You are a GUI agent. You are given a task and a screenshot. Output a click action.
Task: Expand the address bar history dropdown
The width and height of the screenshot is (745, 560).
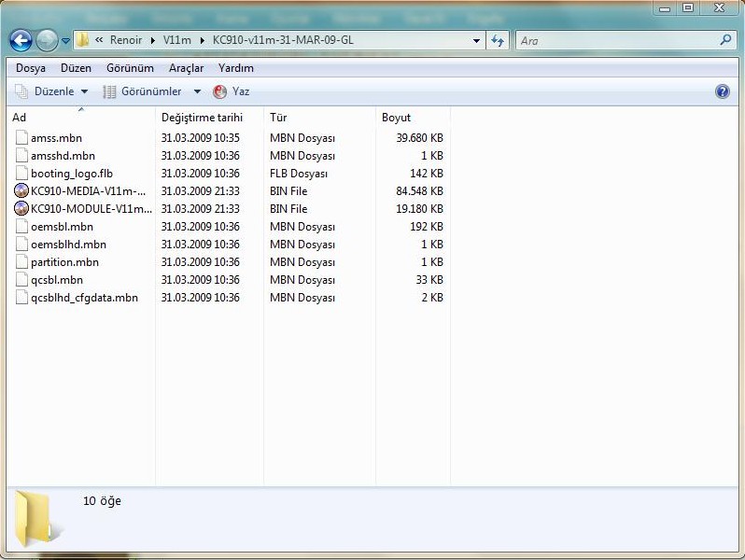point(477,40)
